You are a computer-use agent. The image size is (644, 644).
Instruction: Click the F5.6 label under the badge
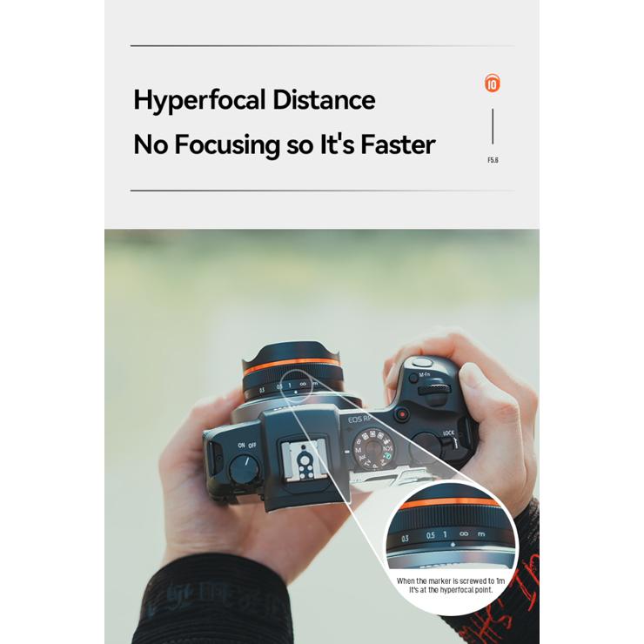[x=493, y=160]
